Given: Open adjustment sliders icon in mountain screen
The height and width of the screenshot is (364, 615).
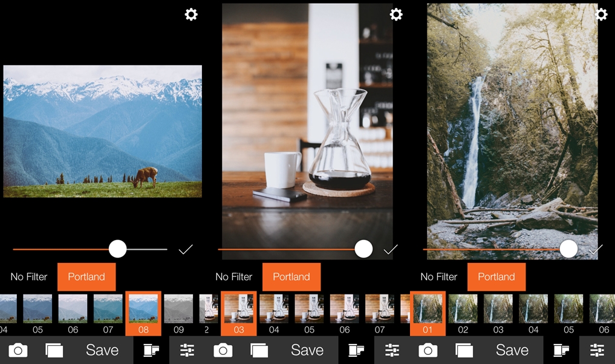Looking at the screenshot, I should click(187, 350).
